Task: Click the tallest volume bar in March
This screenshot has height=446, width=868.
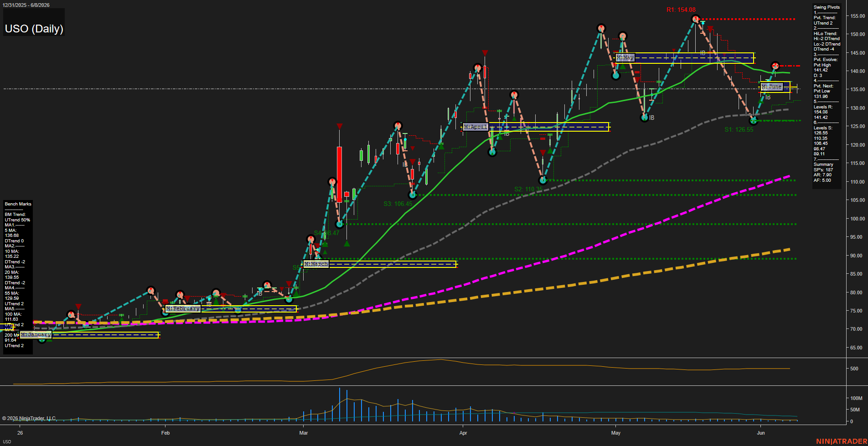Action: click(340, 405)
